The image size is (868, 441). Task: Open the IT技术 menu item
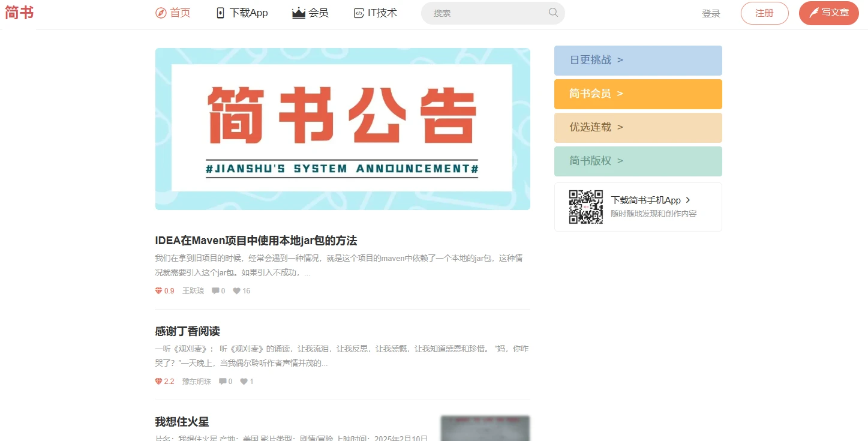[376, 13]
